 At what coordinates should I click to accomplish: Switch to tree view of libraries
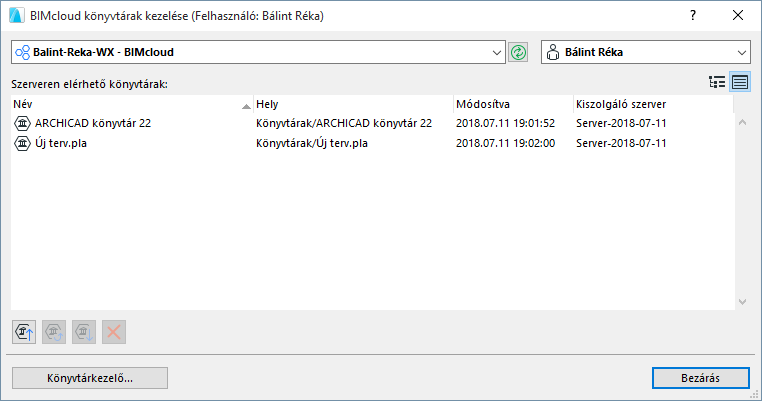point(717,82)
